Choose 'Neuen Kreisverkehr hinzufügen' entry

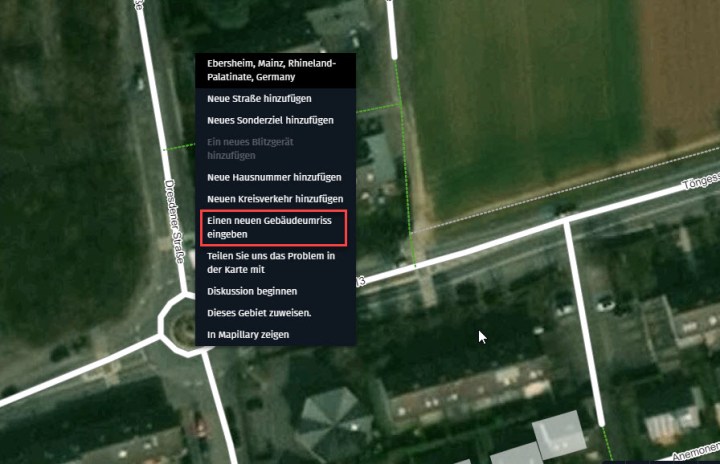point(276,199)
